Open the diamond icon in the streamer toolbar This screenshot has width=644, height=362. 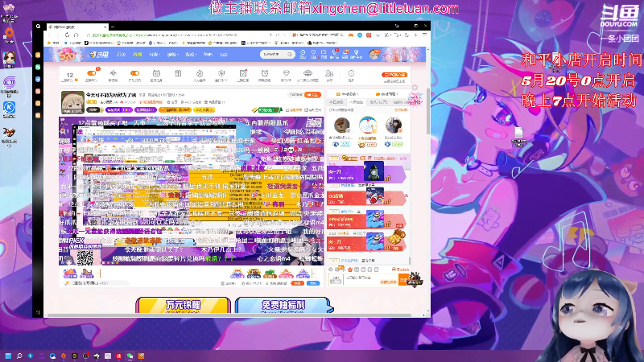287,73
